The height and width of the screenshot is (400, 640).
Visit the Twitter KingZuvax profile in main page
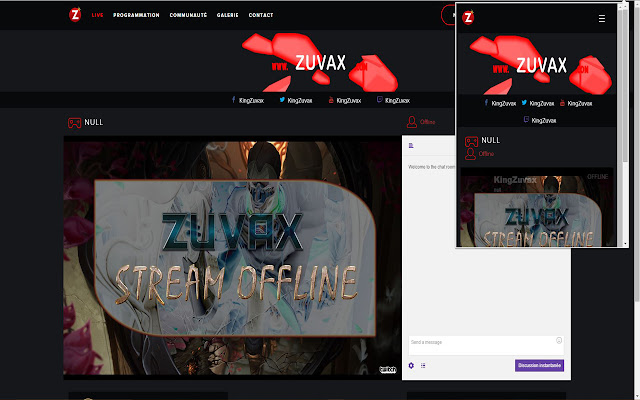click(x=298, y=100)
